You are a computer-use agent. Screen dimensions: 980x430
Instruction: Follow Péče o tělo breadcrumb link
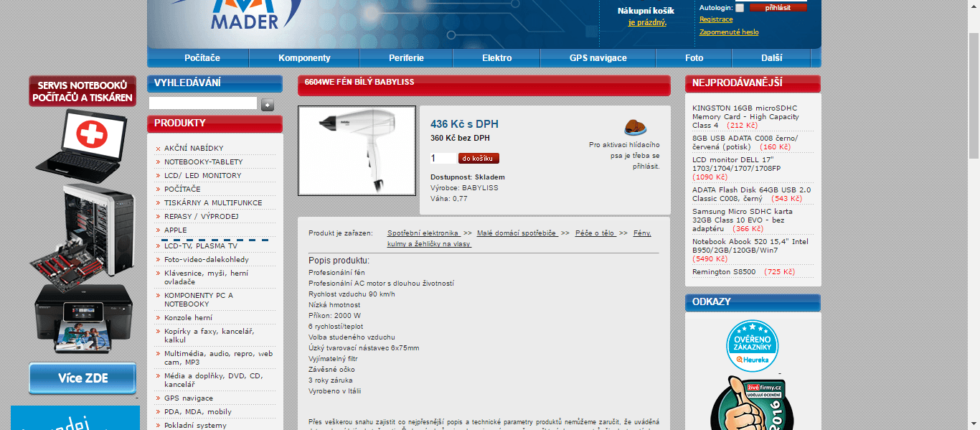coord(595,233)
